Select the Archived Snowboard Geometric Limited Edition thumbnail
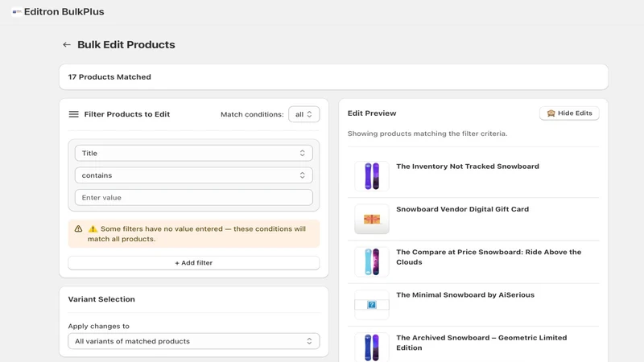The height and width of the screenshot is (362, 644). 372,348
